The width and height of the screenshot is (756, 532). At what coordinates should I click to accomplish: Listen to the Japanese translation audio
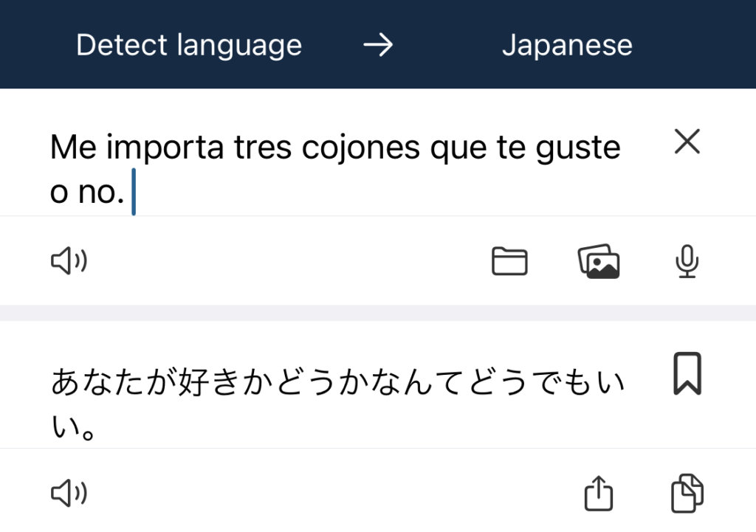pyautogui.click(x=69, y=493)
